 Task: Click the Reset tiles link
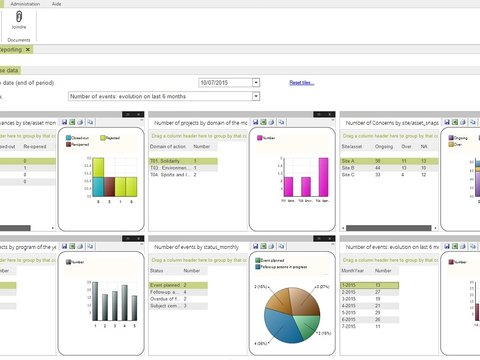coord(302,83)
